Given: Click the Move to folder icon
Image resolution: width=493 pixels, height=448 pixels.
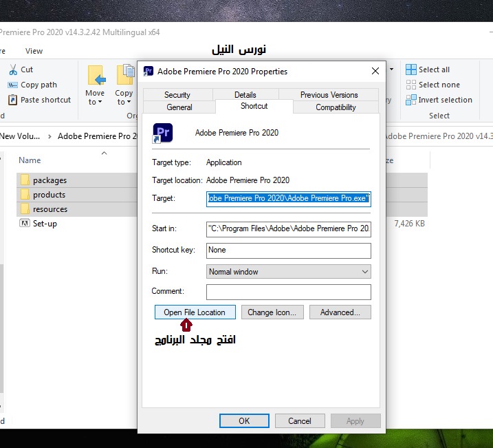Looking at the screenshot, I should coord(96,76).
